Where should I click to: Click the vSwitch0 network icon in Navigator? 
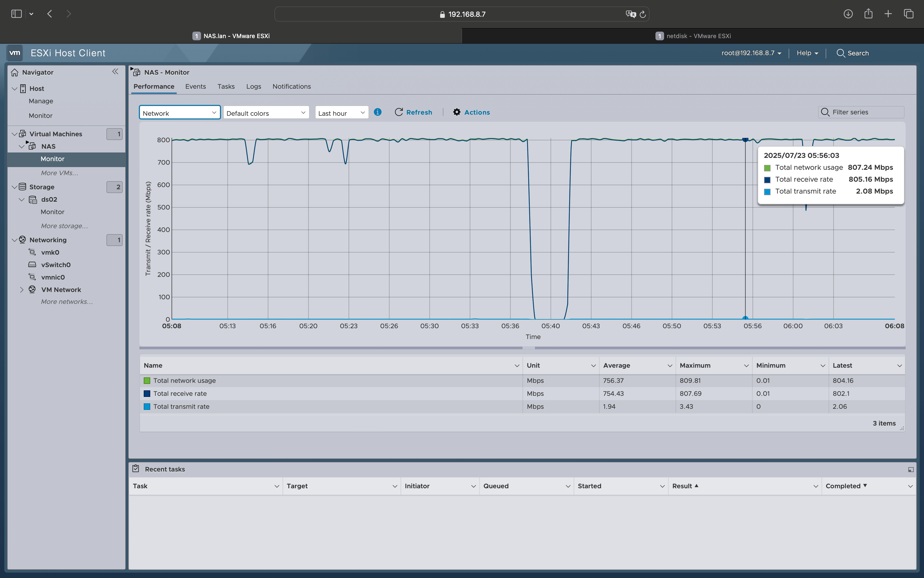tap(32, 265)
